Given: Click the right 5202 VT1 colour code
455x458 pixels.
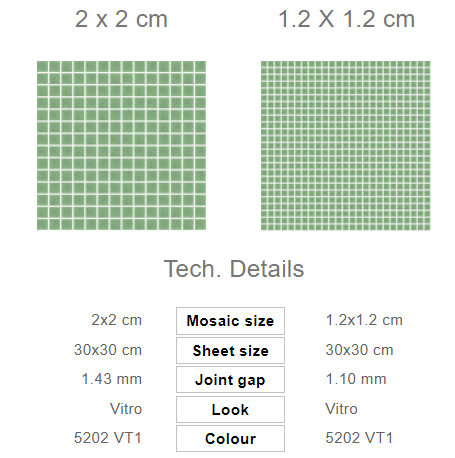Looking at the screenshot, I should click(x=360, y=438).
